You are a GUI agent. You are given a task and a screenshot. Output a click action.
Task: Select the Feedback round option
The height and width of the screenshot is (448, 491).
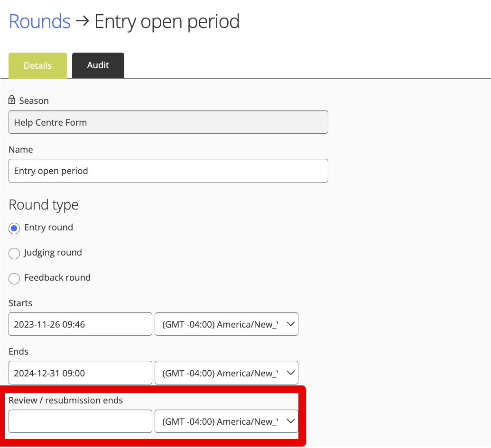[x=14, y=278]
